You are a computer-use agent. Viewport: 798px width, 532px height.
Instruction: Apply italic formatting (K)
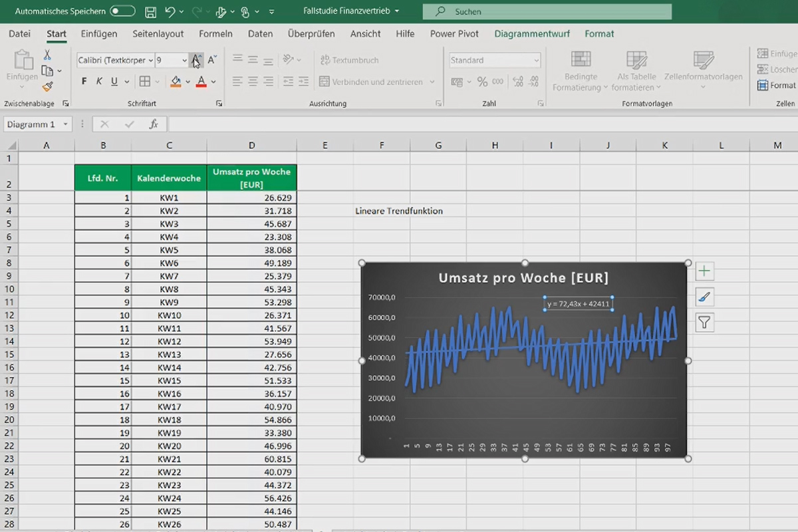coord(99,81)
